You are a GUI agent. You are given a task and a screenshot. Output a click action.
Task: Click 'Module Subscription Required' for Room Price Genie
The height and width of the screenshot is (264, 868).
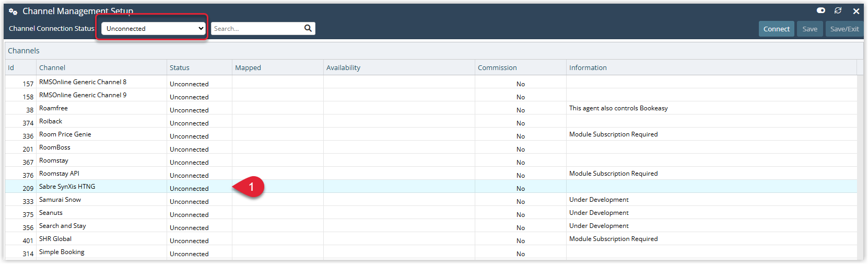(614, 134)
